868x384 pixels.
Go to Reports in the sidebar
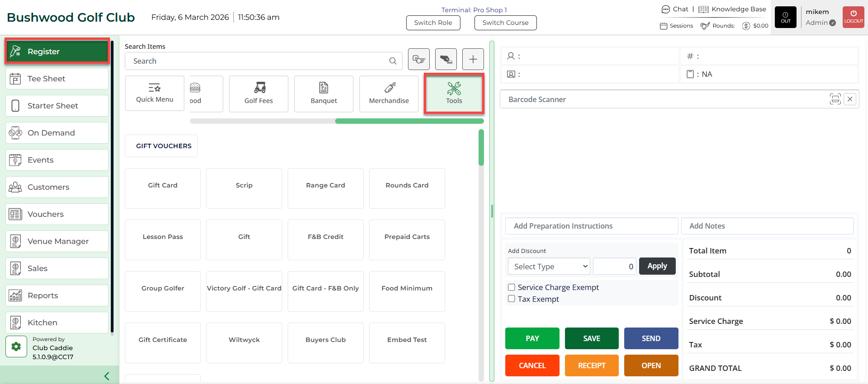57,295
